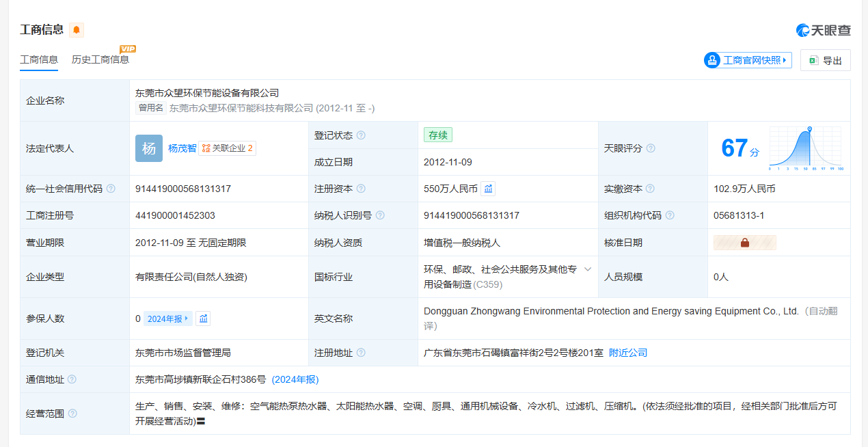Image resolution: width=868 pixels, height=447 pixels.
Task: Click the orange bell alert icon
Action: point(76,30)
